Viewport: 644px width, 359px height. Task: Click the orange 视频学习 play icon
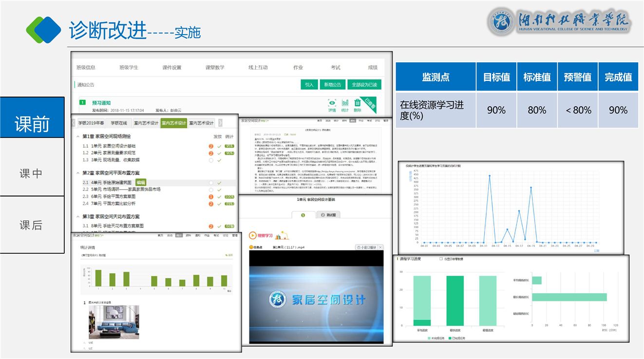(x=253, y=235)
